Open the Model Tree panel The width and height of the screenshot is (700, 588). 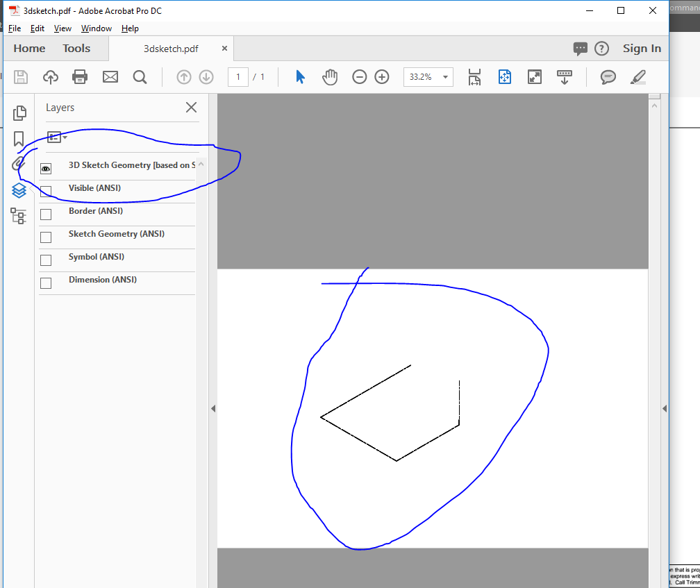(18, 216)
